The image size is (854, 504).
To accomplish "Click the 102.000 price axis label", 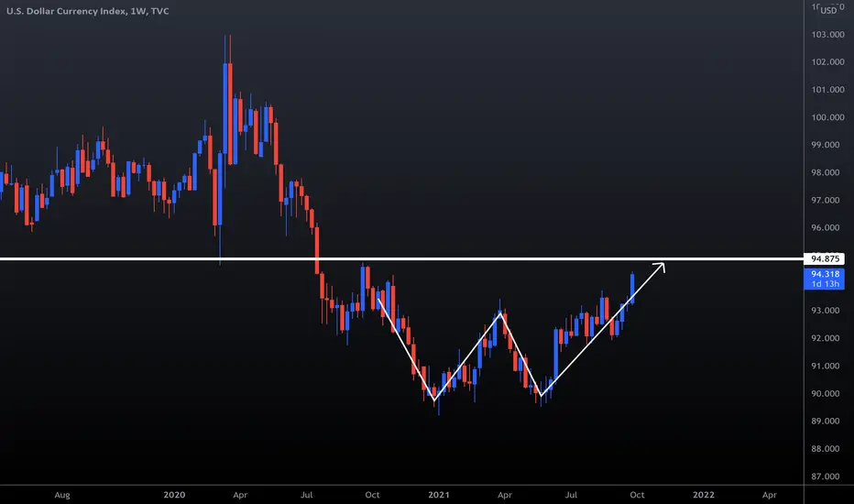I will [827, 62].
